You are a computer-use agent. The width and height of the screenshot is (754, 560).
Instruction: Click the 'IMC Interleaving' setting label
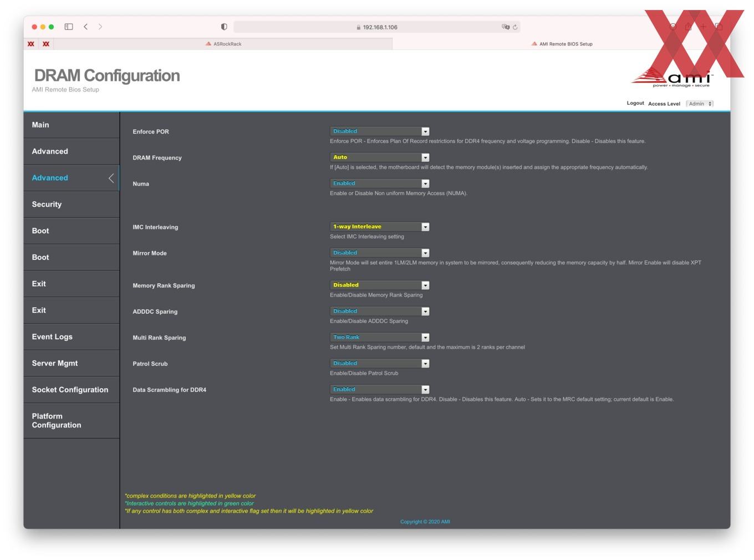[155, 227]
